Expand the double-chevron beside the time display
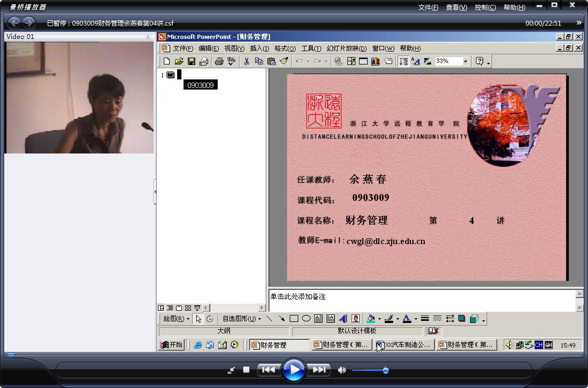588x388 pixels. click(x=578, y=23)
